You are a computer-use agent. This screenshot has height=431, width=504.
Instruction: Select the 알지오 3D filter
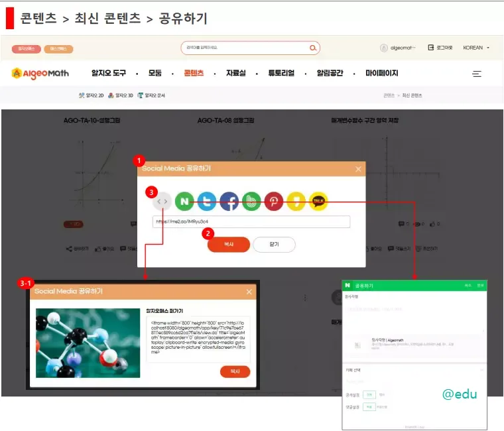tap(121, 95)
